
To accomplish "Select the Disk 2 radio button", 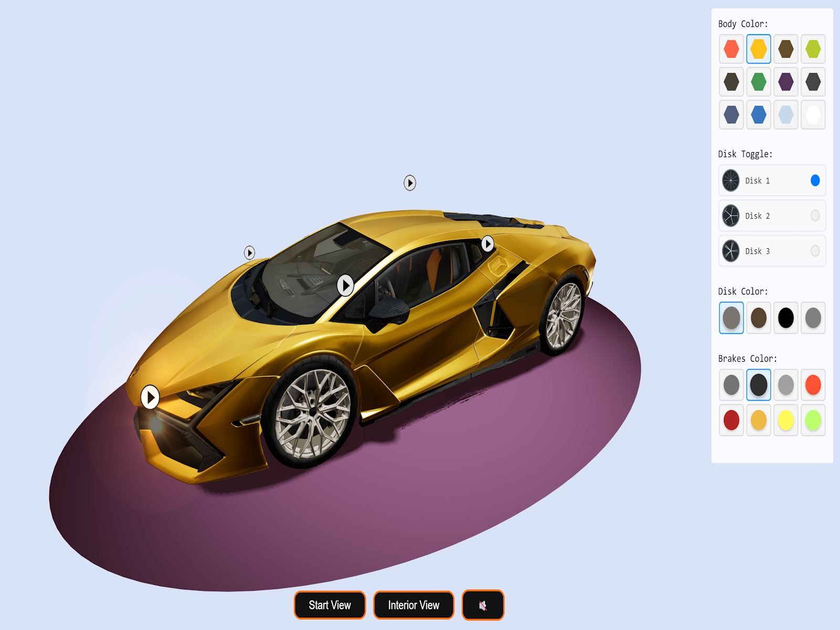I will pyautogui.click(x=815, y=216).
